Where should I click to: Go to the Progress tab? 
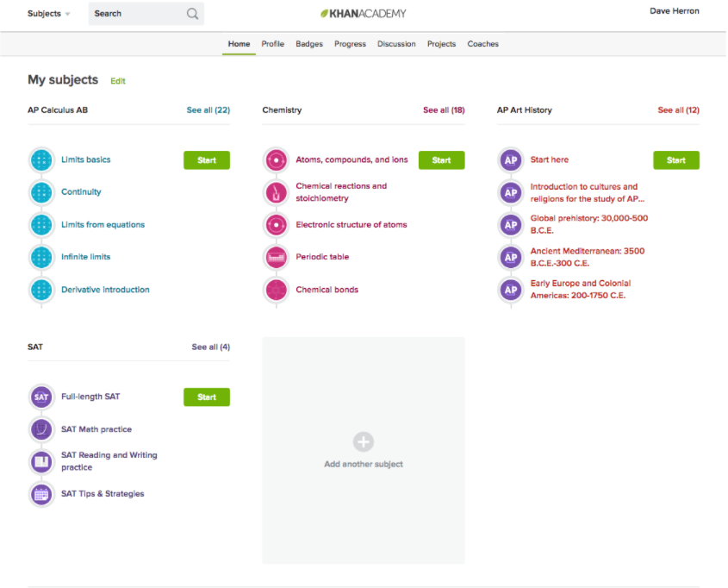pos(350,44)
